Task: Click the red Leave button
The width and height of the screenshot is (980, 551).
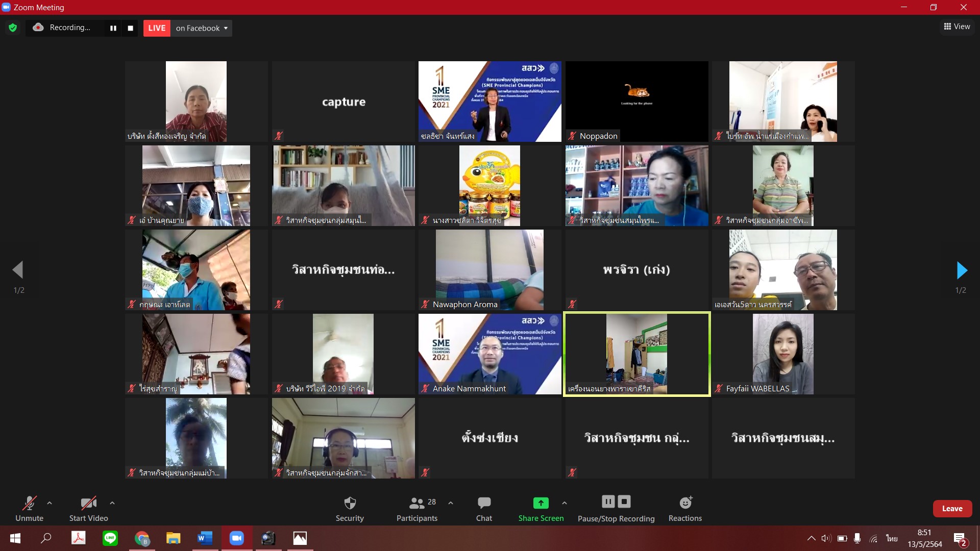Action: click(x=952, y=509)
